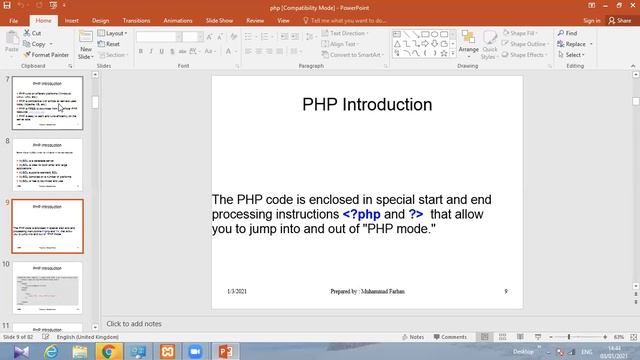This screenshot has width=640, height=360.
Task: Open Zoom app from the taskbar
Action: coord(196,352)
